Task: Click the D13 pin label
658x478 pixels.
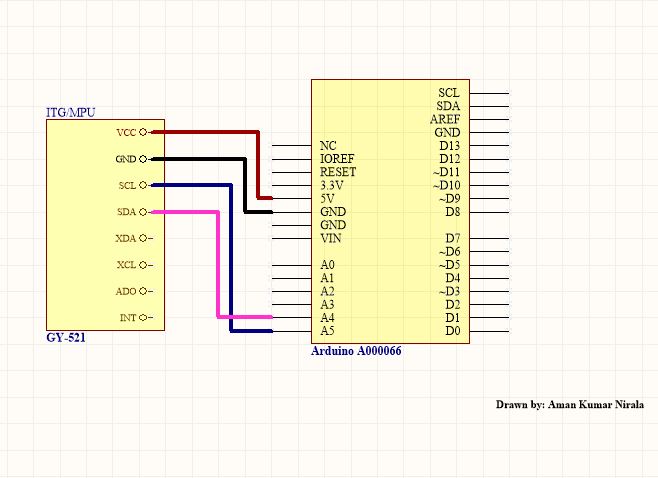Action: click(x=449, y=146)
